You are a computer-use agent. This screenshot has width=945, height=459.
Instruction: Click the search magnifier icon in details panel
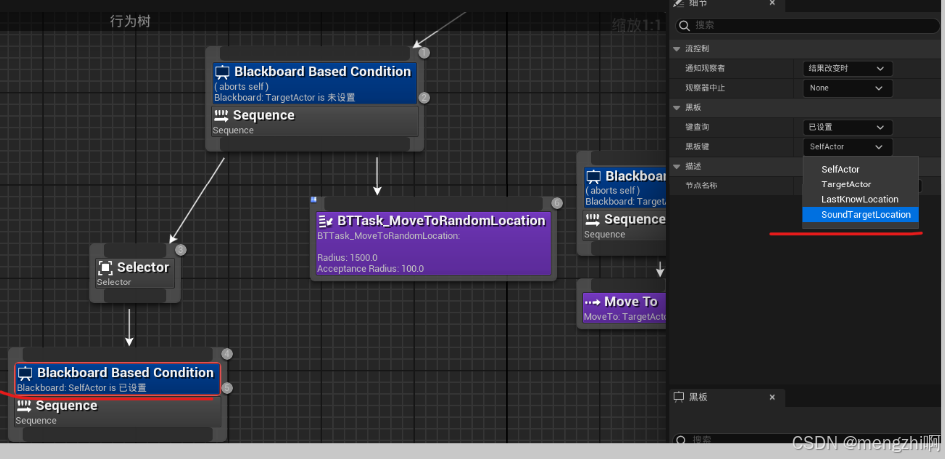tap(683, 26)
